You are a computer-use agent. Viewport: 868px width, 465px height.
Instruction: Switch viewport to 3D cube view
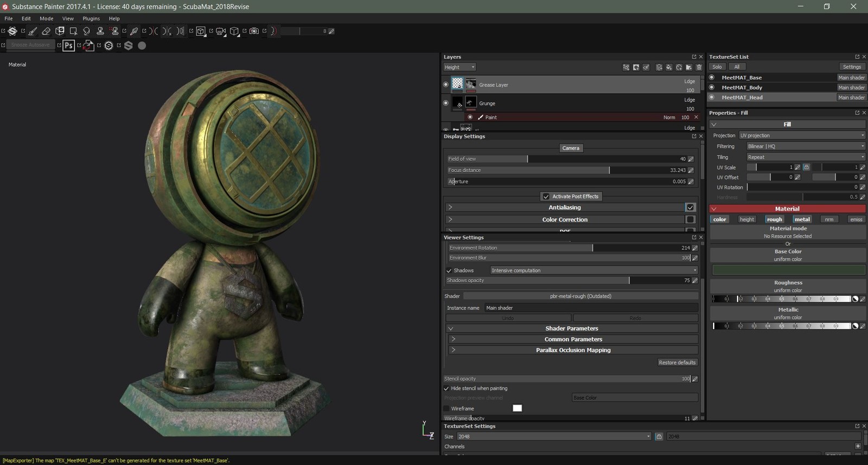pyautogui.click(x=234, y=31)
